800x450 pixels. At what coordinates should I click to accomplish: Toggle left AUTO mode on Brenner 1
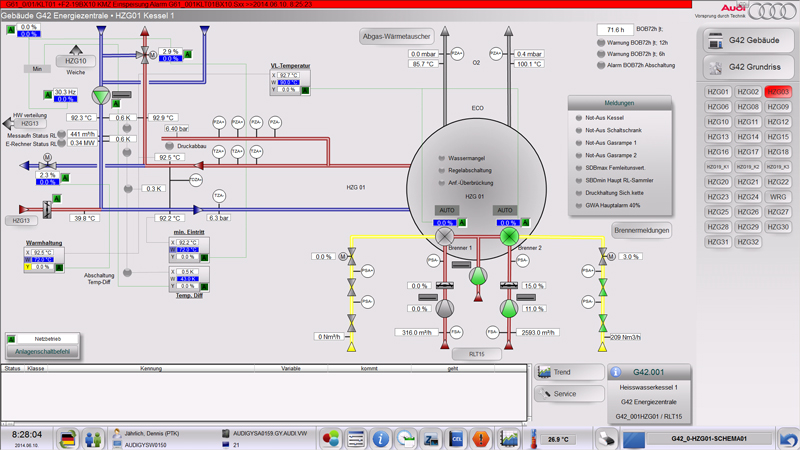click(446, 211)
